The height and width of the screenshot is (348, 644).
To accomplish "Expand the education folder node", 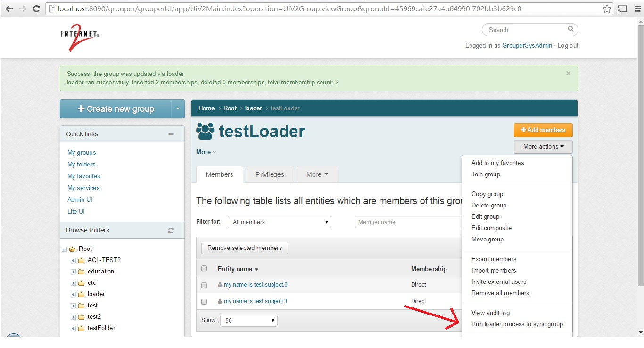I will (x=73, y=272).
